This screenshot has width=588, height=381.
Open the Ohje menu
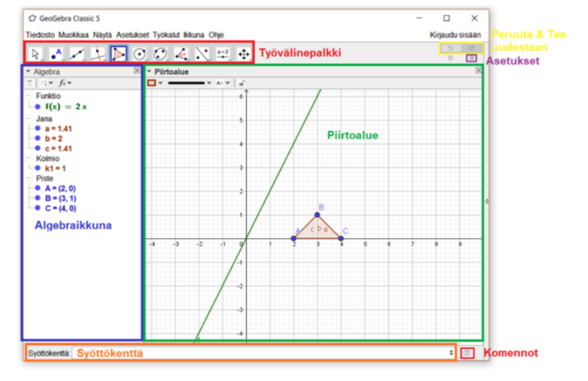point(216,35)
